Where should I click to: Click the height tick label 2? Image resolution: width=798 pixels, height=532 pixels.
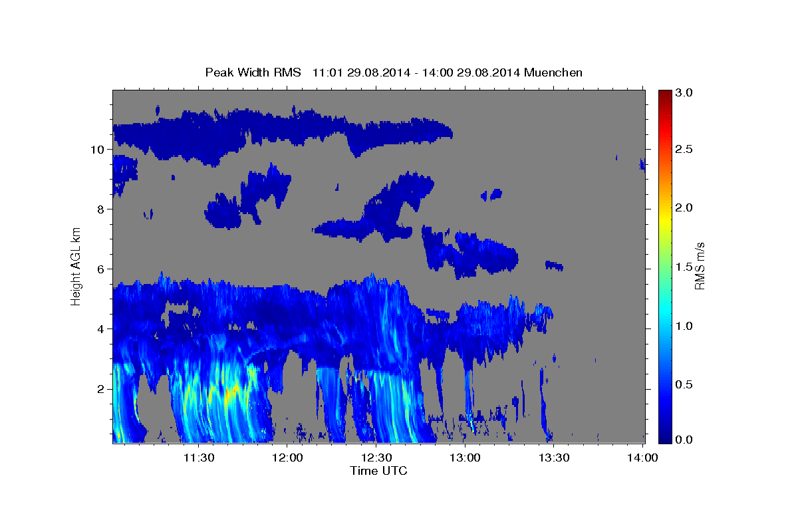(x=102, y=389)
